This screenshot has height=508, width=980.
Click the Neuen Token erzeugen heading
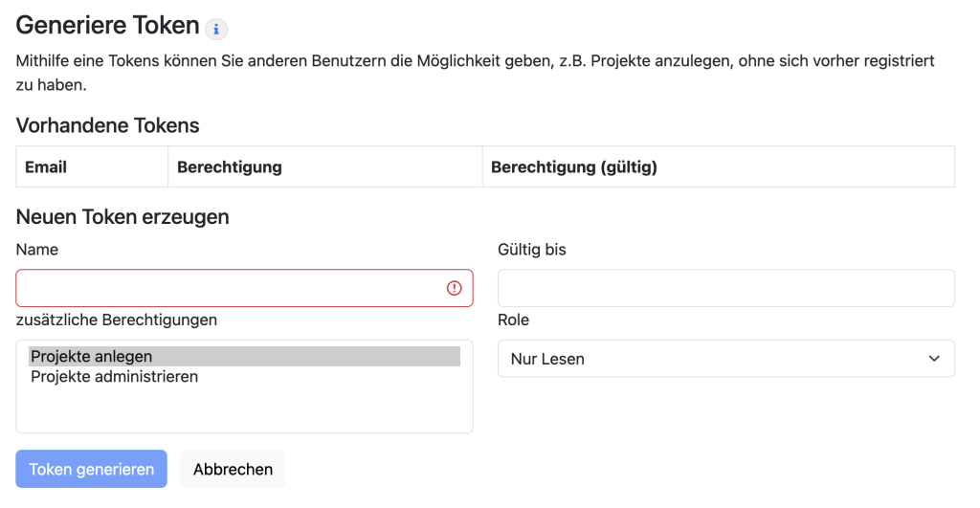click(x=122, y=217)
